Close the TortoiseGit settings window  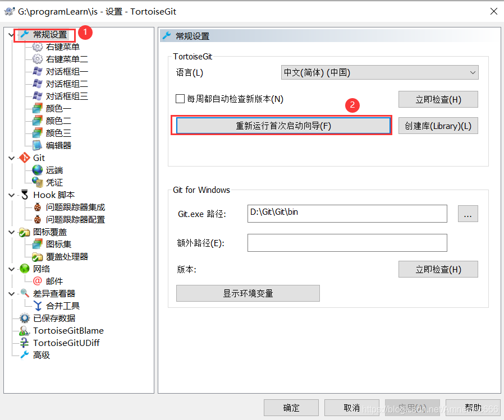coord(494,11)
